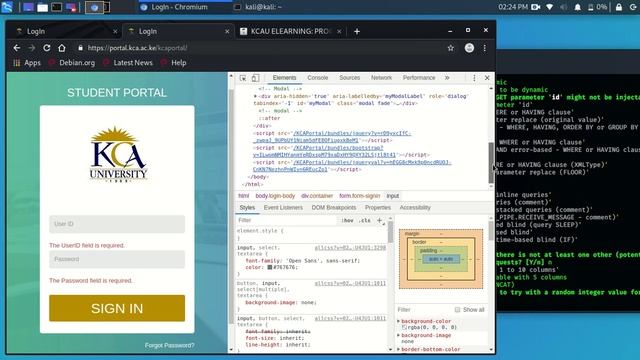
Task: Reload the current page
Action: pyautogui.click(x=47, y=48)
